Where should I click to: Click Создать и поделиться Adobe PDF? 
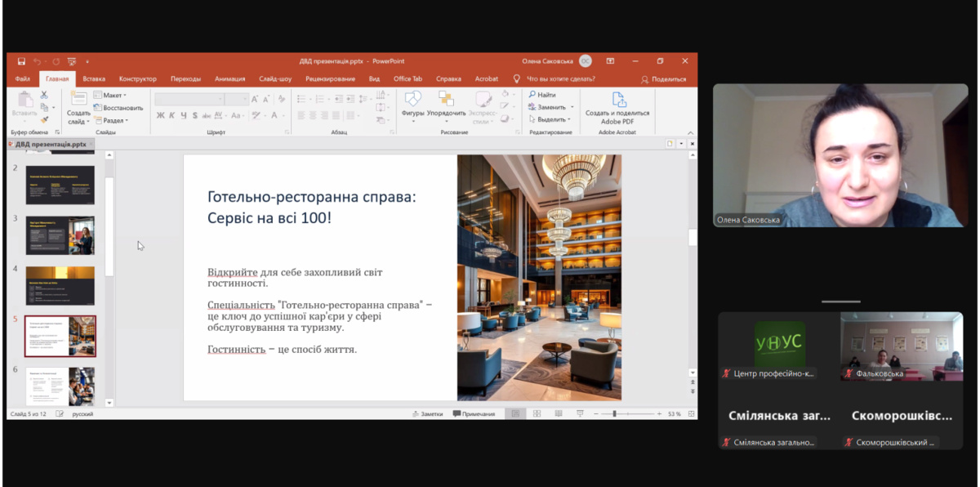[617, 108]
